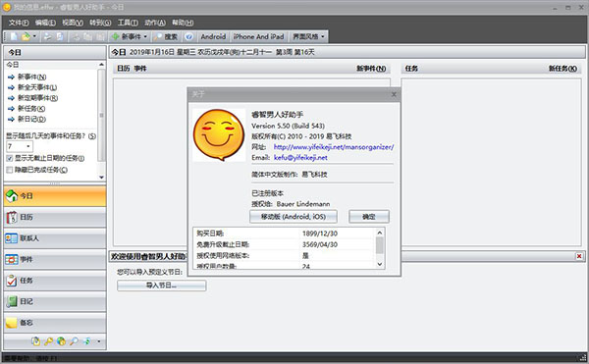Close the About (关于) dialog with its X

pos(394,94)
